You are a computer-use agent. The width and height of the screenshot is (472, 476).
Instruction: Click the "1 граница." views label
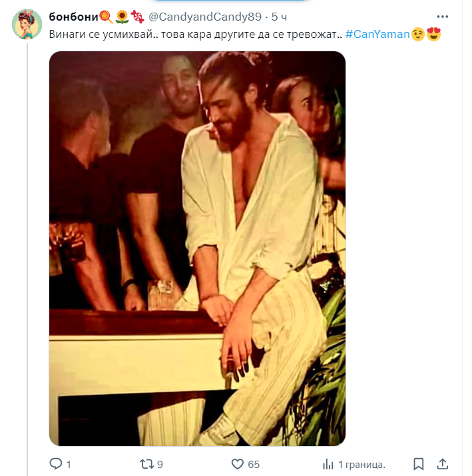tap(361, 464)
